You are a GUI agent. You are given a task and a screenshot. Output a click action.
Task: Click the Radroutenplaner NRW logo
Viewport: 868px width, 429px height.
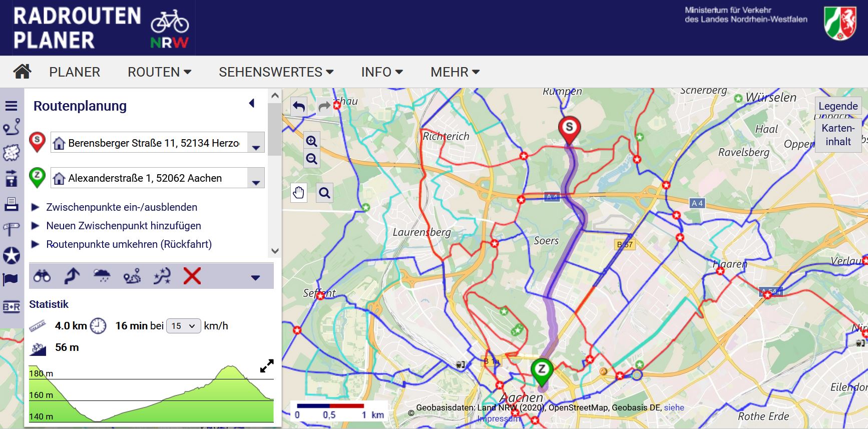coord(101,28)
